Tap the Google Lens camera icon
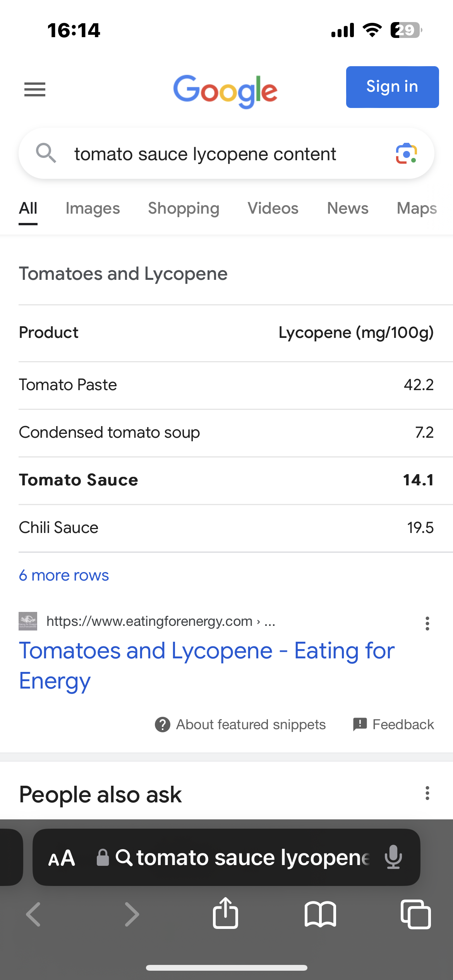The image size is (453, 980). [x=406, y=154]
